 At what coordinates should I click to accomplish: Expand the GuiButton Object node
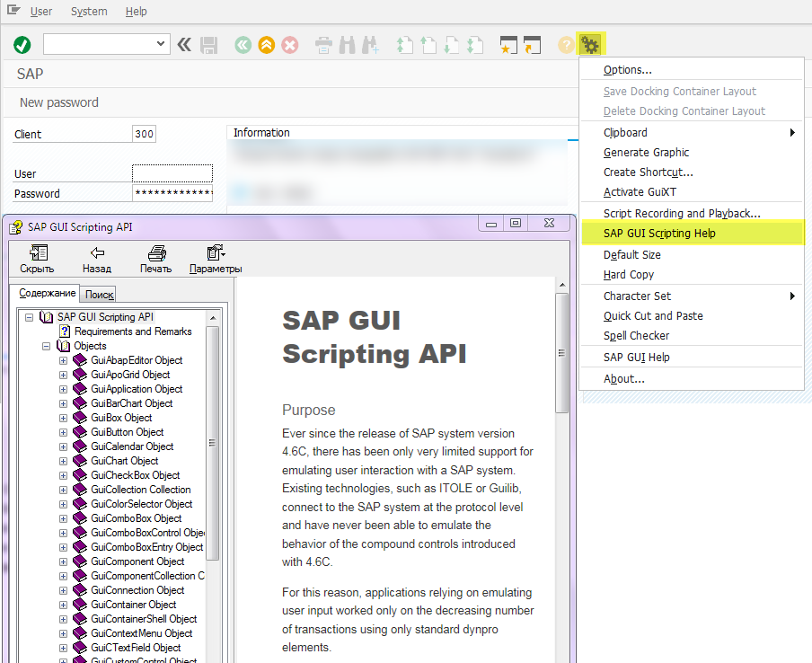[63, 432]
